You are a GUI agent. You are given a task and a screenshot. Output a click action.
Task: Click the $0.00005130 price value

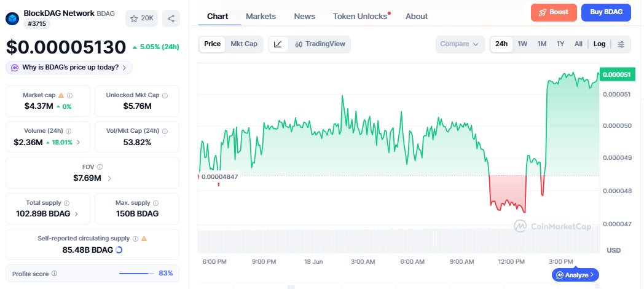[66, 47]
